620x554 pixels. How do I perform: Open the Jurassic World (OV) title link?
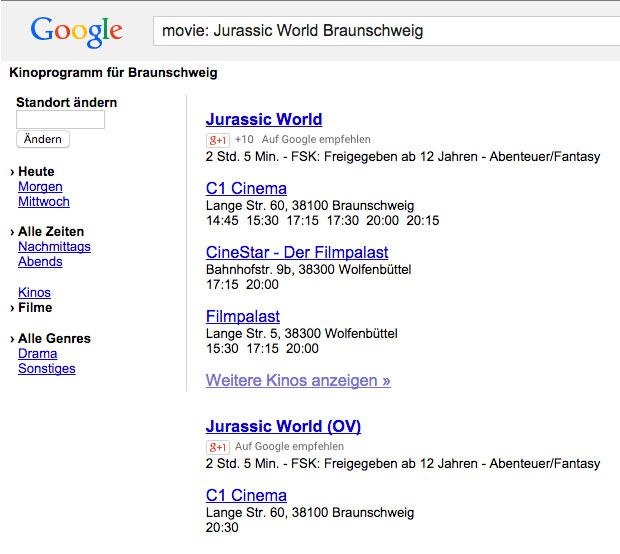click(283, 426)
